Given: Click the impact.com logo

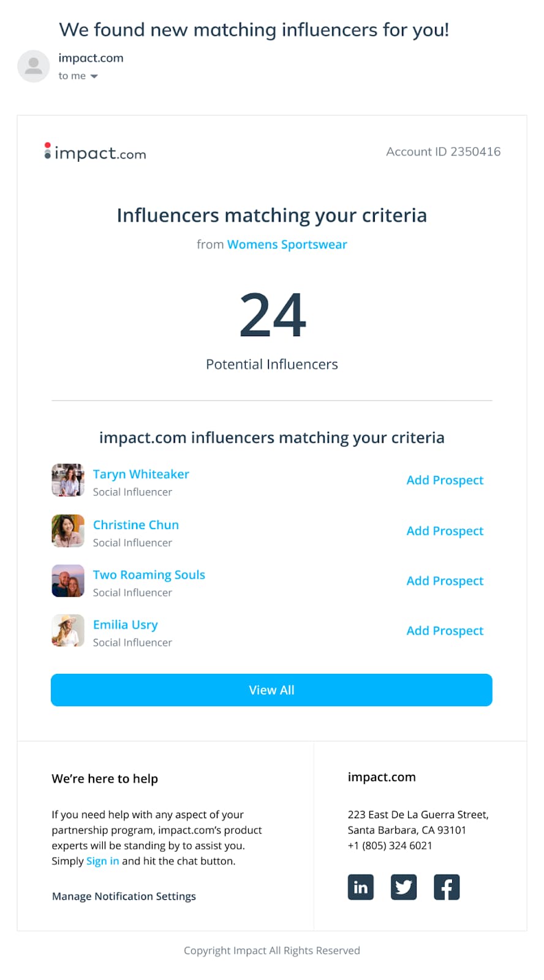Looking at the screenshot, I should pyautogui.click(x=96, y=153).
